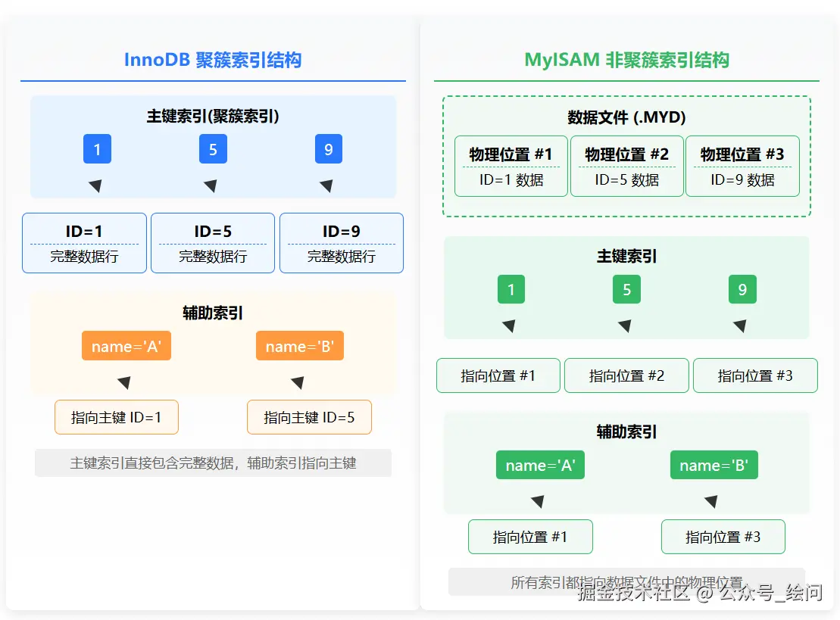The image size is (840, 620).
Task: Click the 指向主键 ID=1 button
Action: [x=116, y=417]
